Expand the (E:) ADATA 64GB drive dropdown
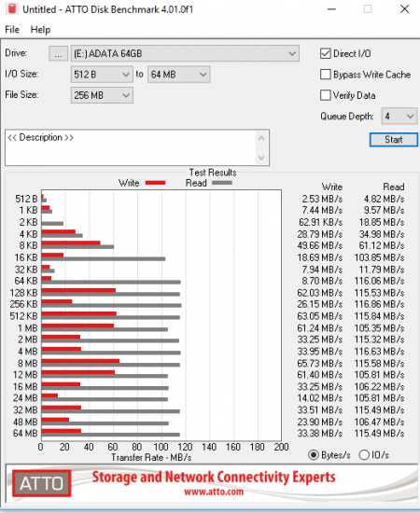 point(185,54)
